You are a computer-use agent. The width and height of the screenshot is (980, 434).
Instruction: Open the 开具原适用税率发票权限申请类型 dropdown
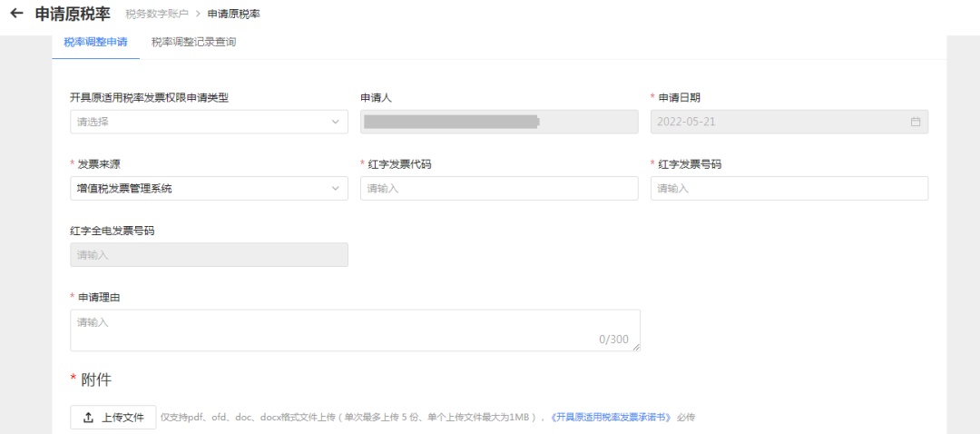pos(209,122)
